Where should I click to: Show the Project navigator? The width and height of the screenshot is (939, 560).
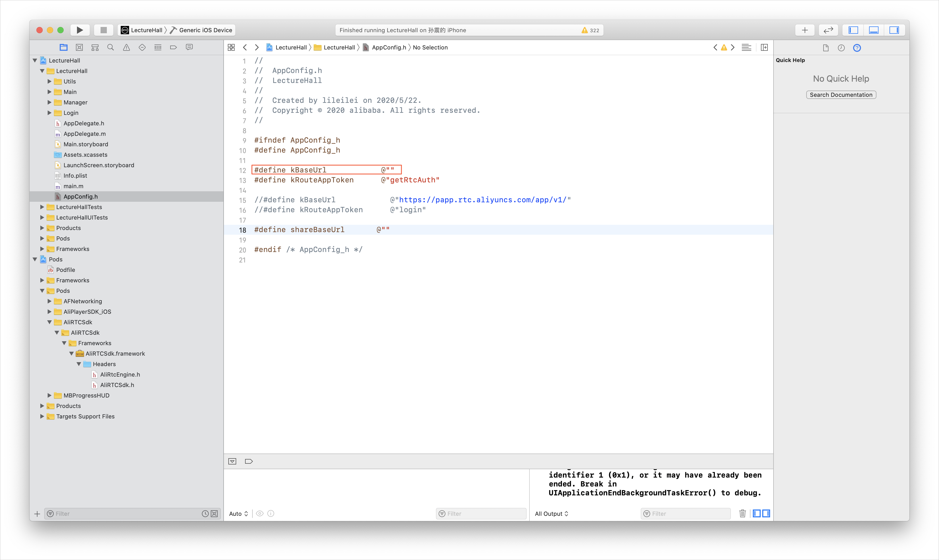(63, 47)
